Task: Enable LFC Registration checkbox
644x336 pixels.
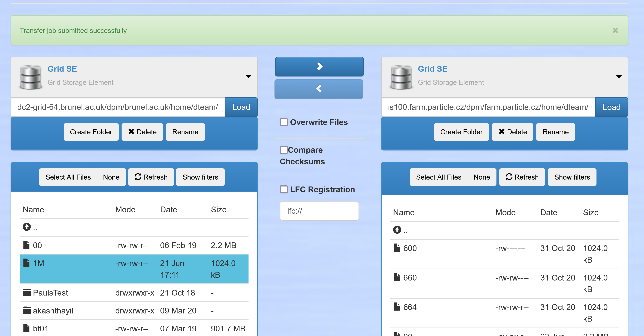Action: (284, 189)
